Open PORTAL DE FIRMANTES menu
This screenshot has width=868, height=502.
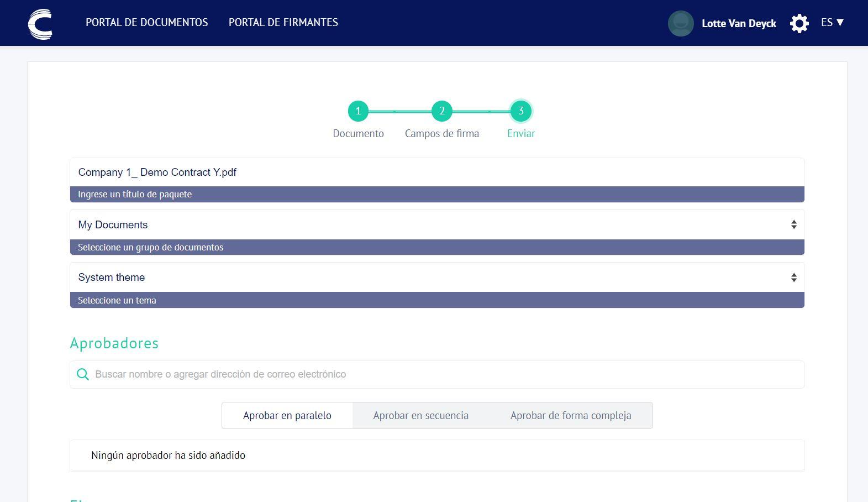(x=283, y=23)
